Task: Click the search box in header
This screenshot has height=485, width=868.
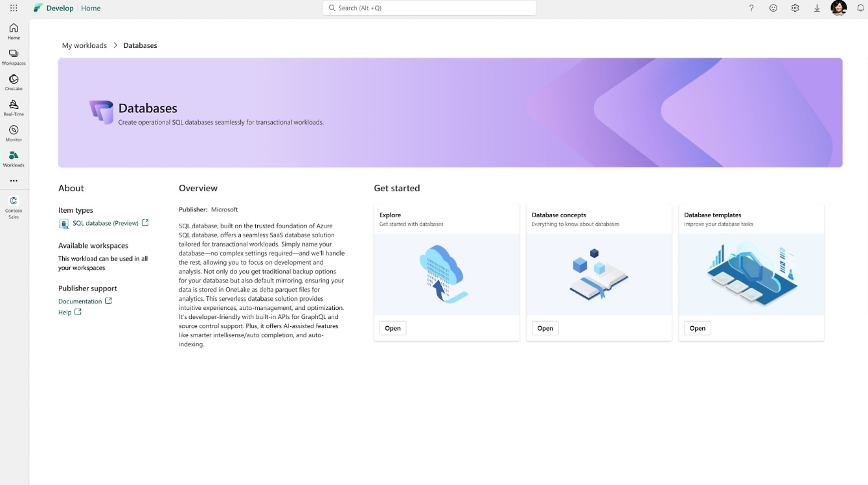Action: 429,8
